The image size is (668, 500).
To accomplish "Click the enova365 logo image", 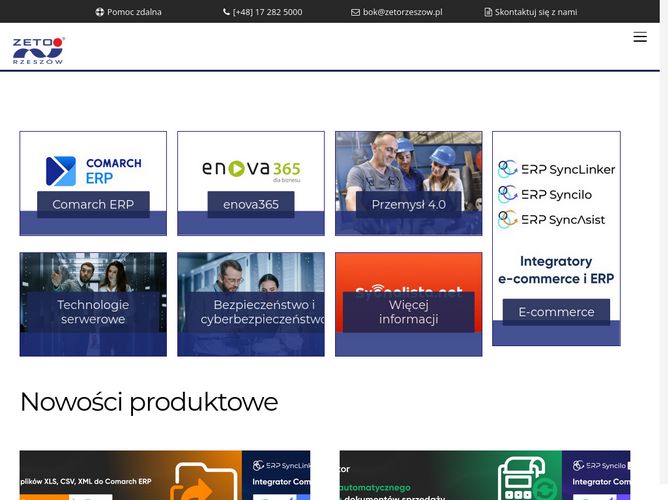I will [251, 170].
